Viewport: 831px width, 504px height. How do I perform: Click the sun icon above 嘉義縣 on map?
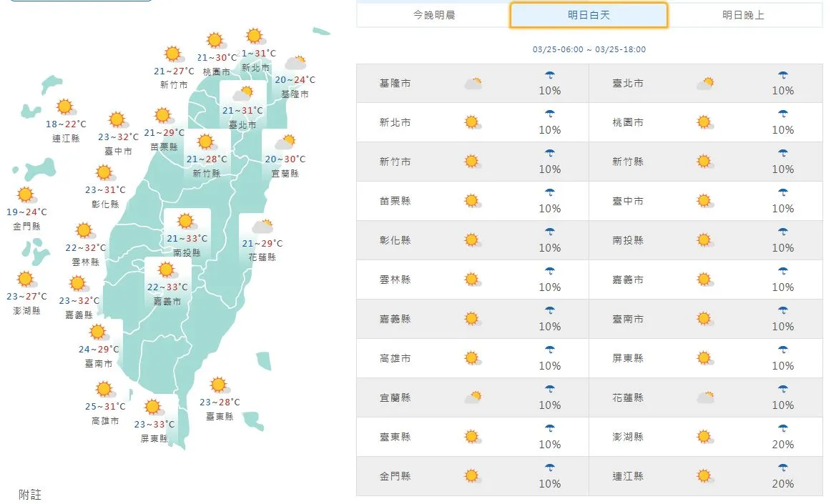[x=79, y=284]
